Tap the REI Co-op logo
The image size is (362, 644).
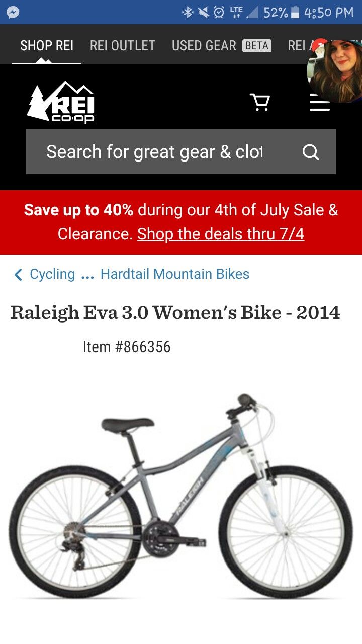(61, 102)
